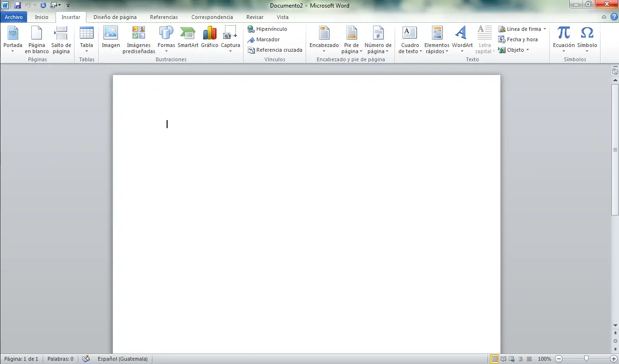Insert a chart with Gráfico
The height and width of the screenshot is (364, 619).
[x=209, y=37]
